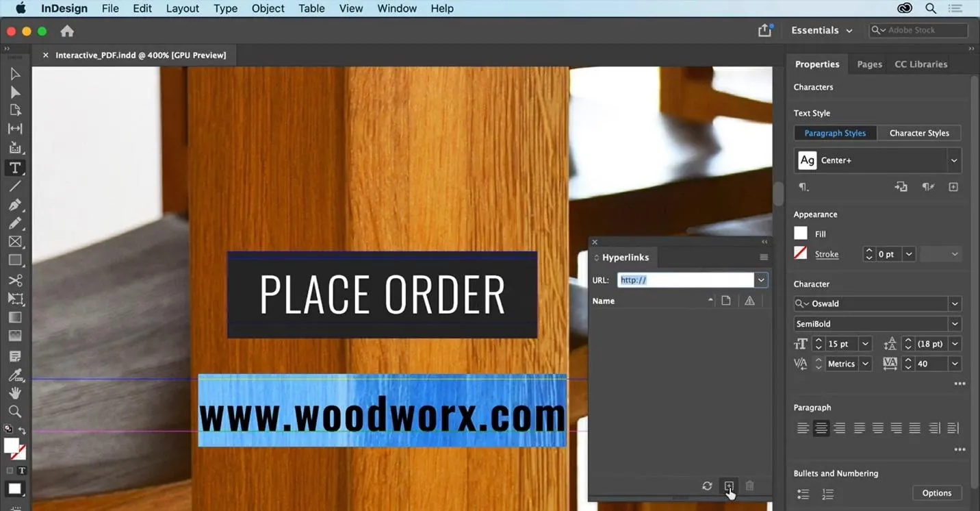This screenshot has height=511, width=980.
Task: Expand the URL dropdown in Hyperlinks
Action: pyautogui.click(x=761, y=280)
